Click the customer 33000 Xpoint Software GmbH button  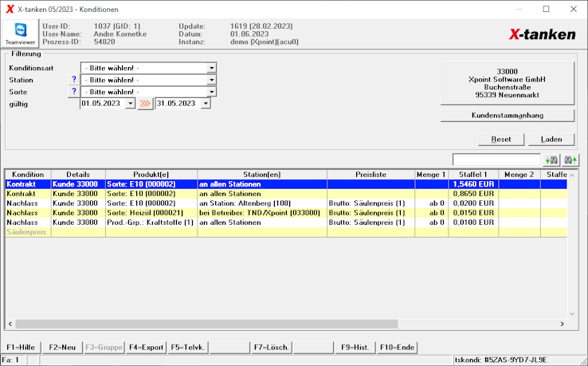(x=507, y=84)
